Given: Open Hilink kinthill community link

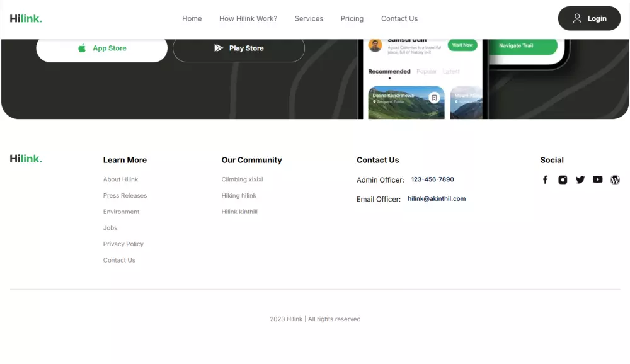Looking at the screenshot, I should coord(239,212).
